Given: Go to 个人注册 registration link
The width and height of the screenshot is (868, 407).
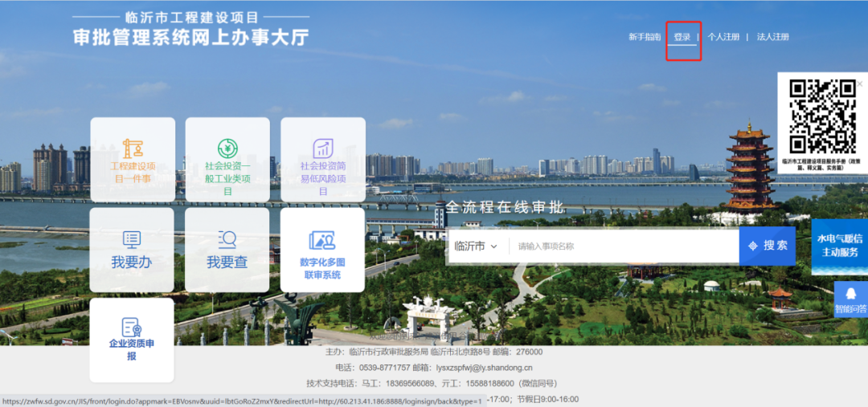Looking at the screenshot, I should coord(723,37).
